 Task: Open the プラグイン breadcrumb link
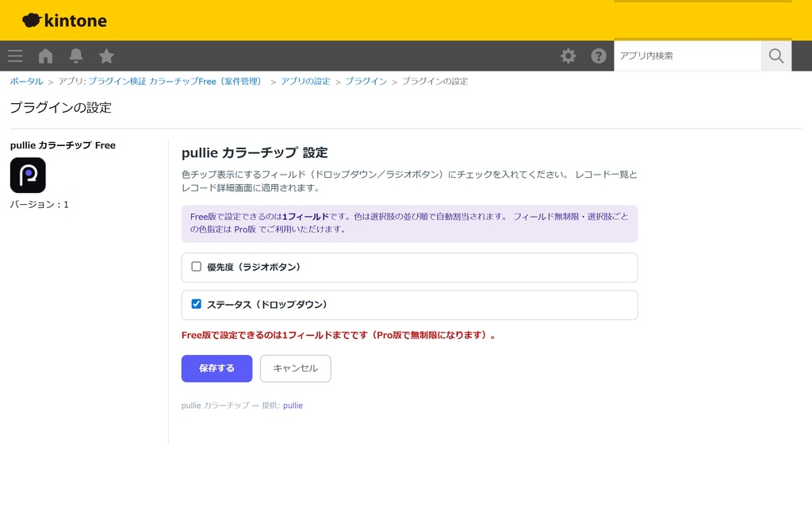[366, 82]
